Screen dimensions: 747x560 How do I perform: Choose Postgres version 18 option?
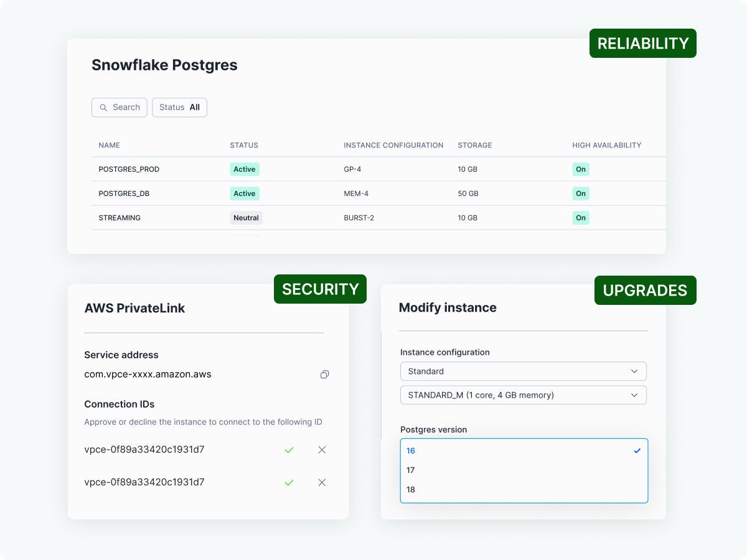[x=411, y=490]
